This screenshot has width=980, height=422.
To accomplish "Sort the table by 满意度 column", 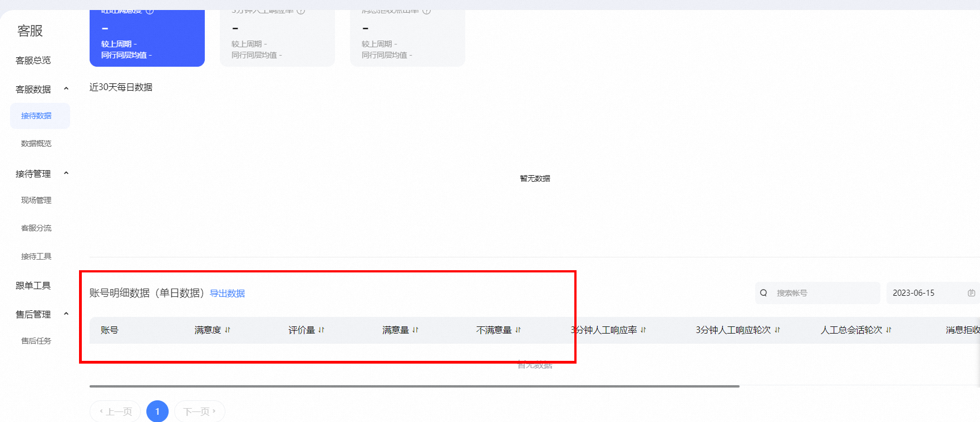I will point(228,330).
